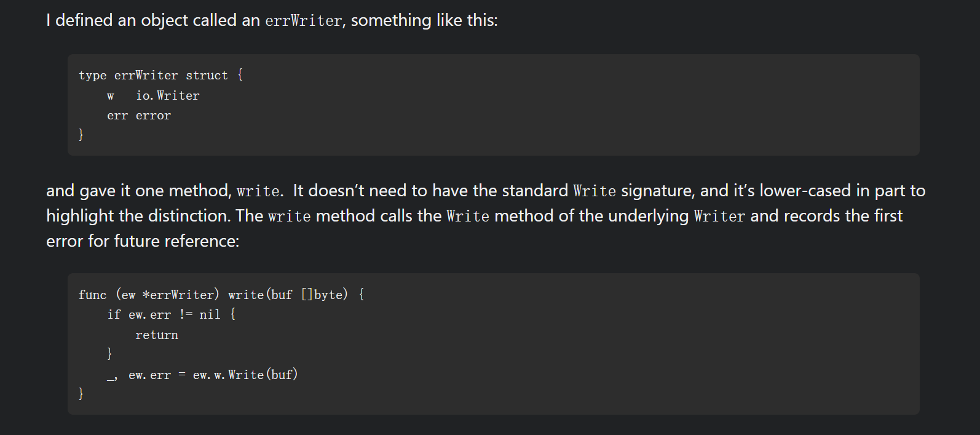
Task: Click the inline errWriter code in first sentence
Action: pyautogui.click(x=304, y=21)
